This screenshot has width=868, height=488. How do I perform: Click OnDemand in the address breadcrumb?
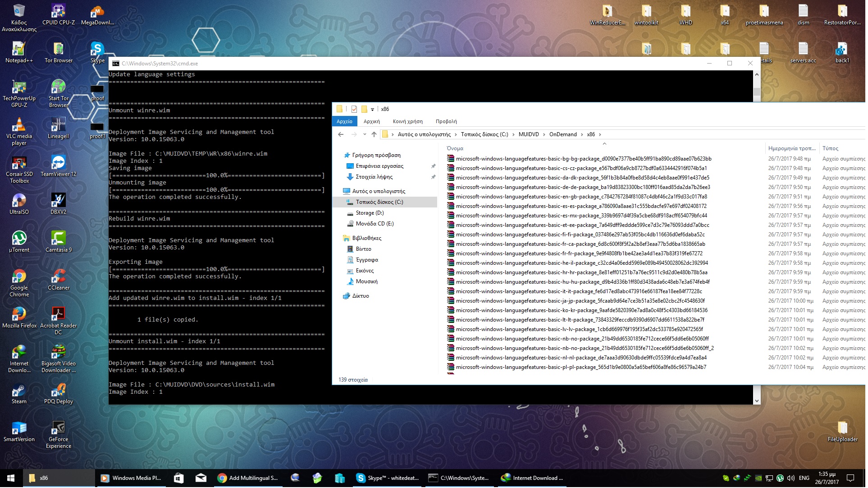point(565,134)
